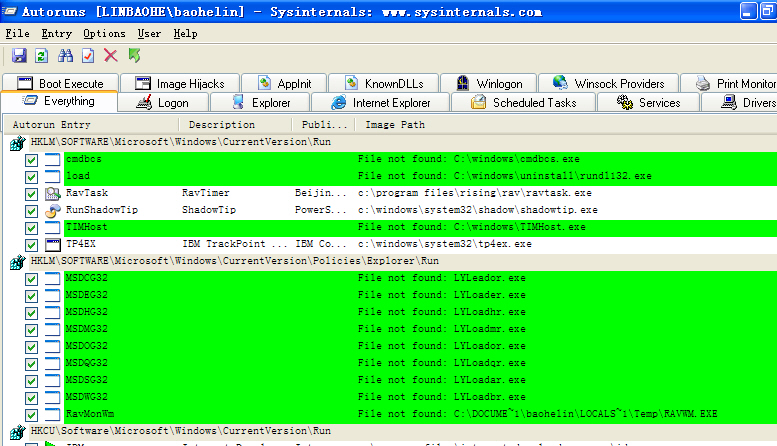Toggle the TP4EX entry checkbox
The width and height of the screenshot is (777, 446).
click(x=31, y=245)
